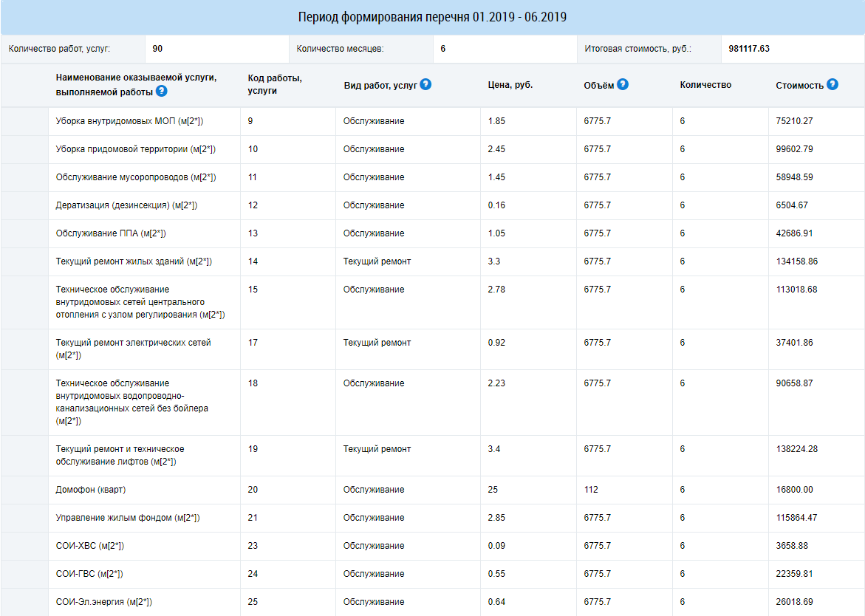The width and height of the screenshot is (865, 616).
Task: Select price value 3.3
Action: [493, 261]
